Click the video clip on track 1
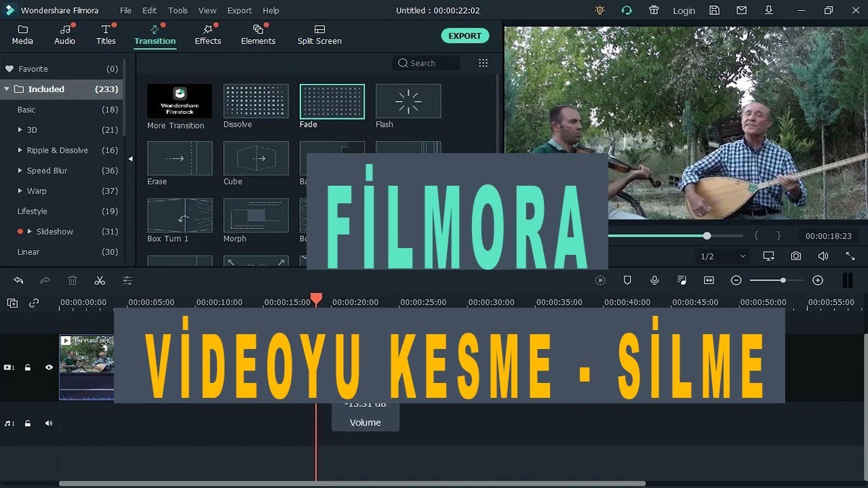 point(86,367)
